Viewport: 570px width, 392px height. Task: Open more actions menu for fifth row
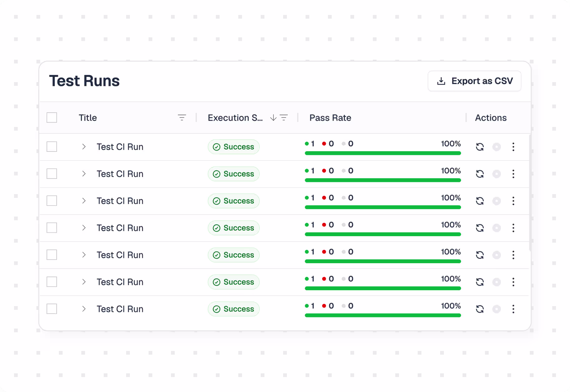pyautogui.click(x=513, y=255)
